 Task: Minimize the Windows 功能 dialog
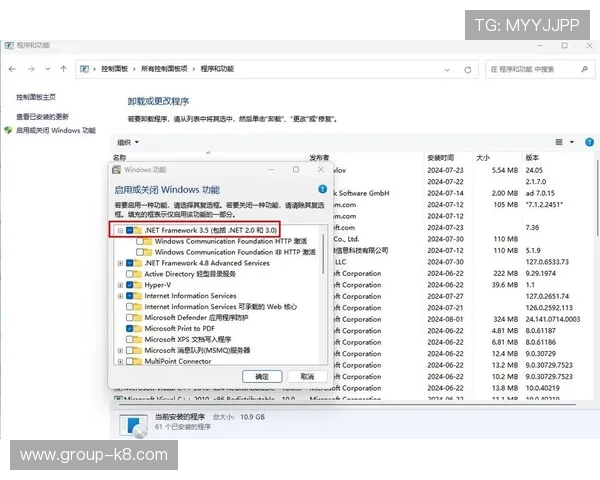click(271, 170)
